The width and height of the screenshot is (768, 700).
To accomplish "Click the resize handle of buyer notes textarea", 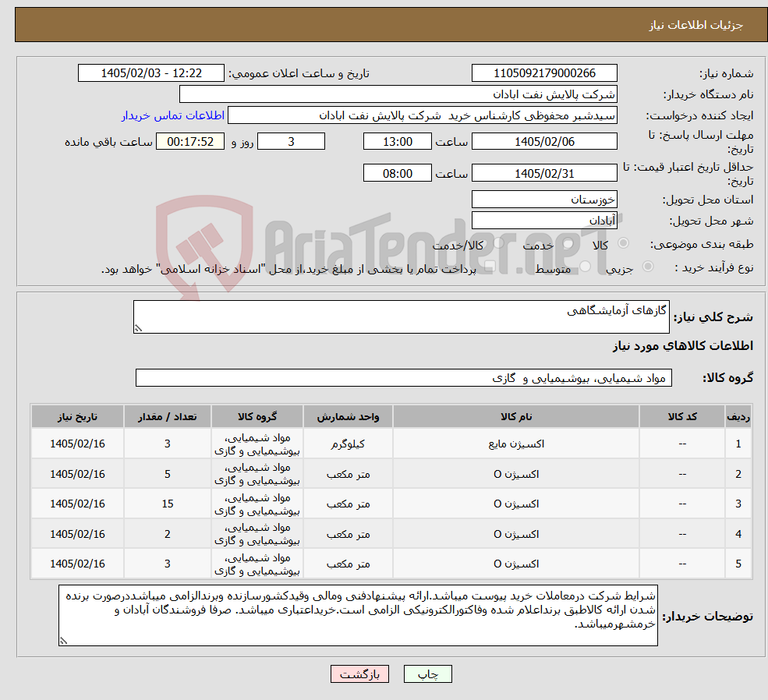I will pos(63,641).
